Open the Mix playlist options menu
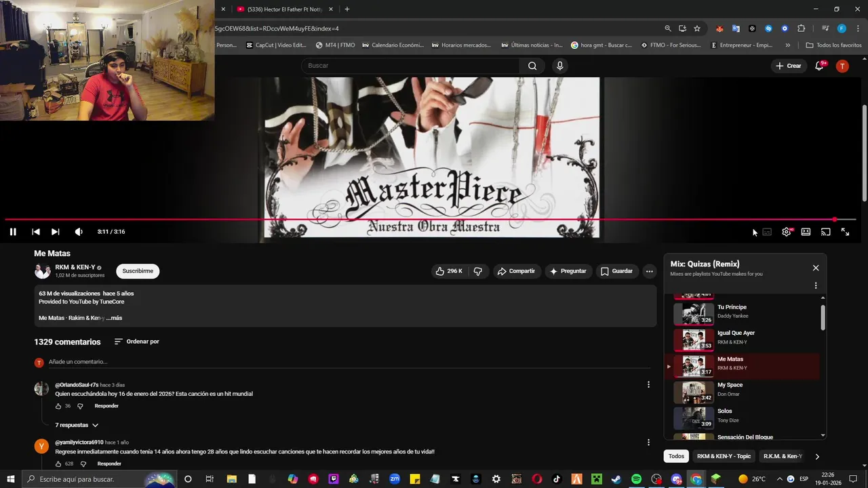 click(816, 286)
